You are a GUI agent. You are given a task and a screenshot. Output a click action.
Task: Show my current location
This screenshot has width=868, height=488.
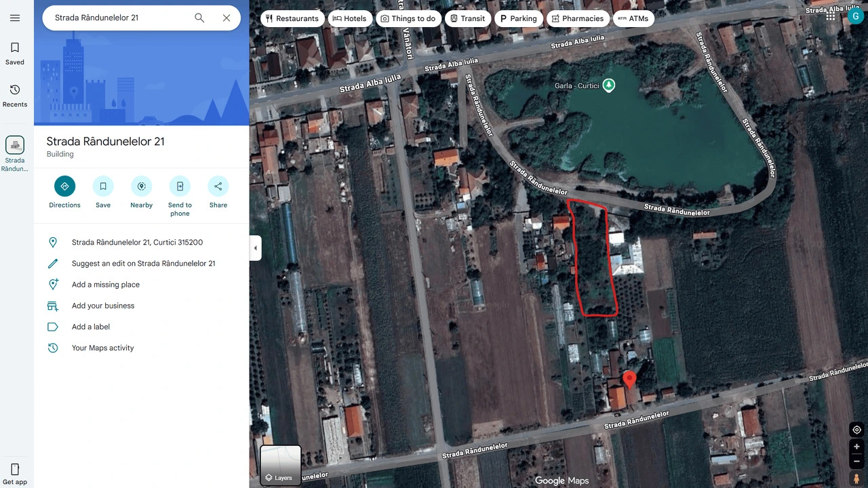(x=856, y=430)
